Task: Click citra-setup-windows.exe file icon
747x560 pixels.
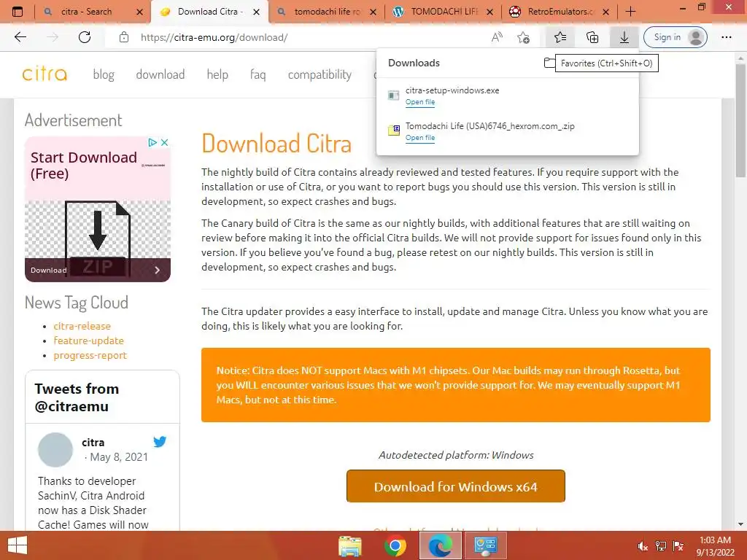Action: [x=393, y=96]
